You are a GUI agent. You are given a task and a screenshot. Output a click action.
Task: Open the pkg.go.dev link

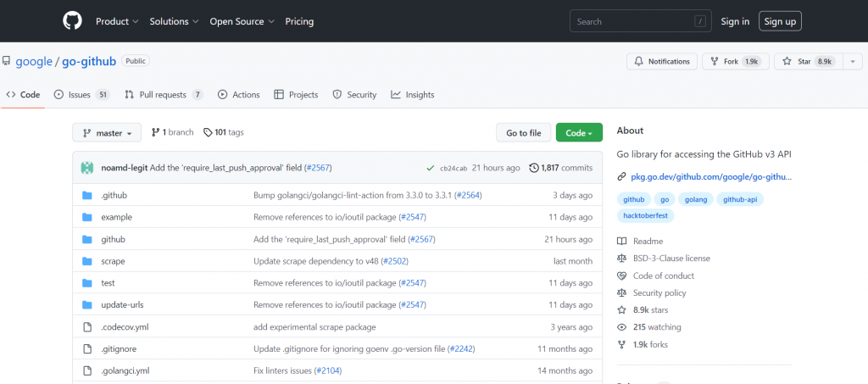(x=711, y=177)
